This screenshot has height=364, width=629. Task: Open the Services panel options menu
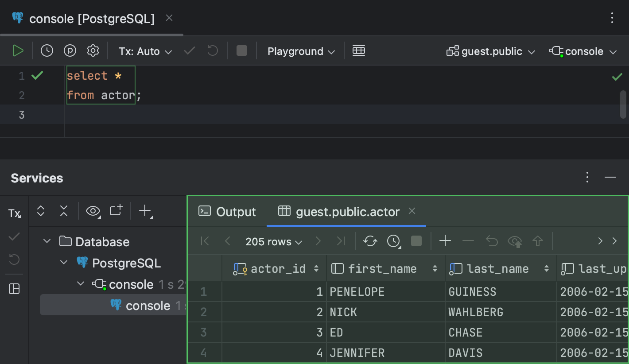[587, 178]
